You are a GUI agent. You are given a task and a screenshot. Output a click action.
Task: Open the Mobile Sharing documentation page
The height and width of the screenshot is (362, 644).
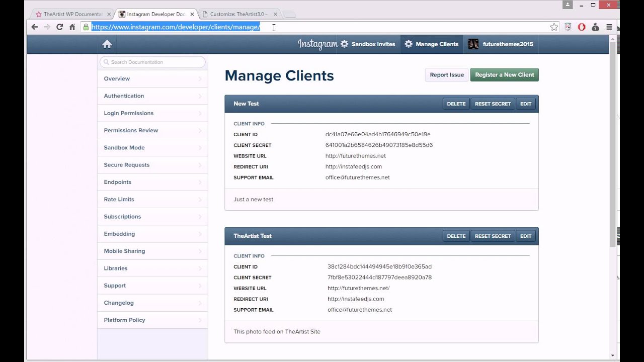152,251
